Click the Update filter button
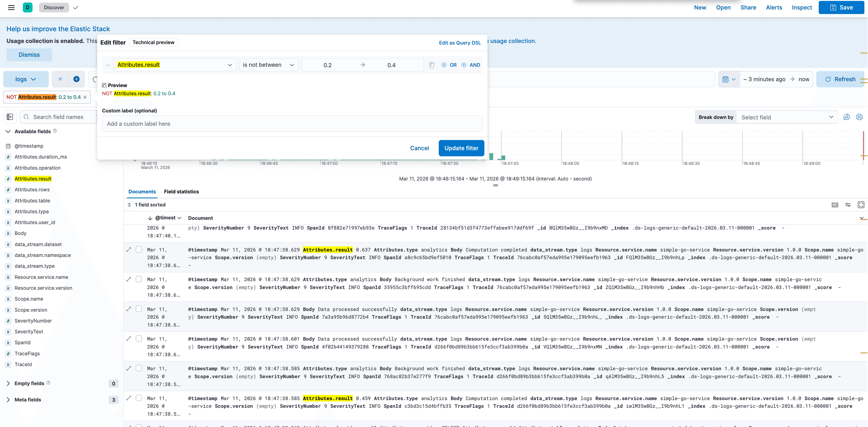 [x=461, y=148]
